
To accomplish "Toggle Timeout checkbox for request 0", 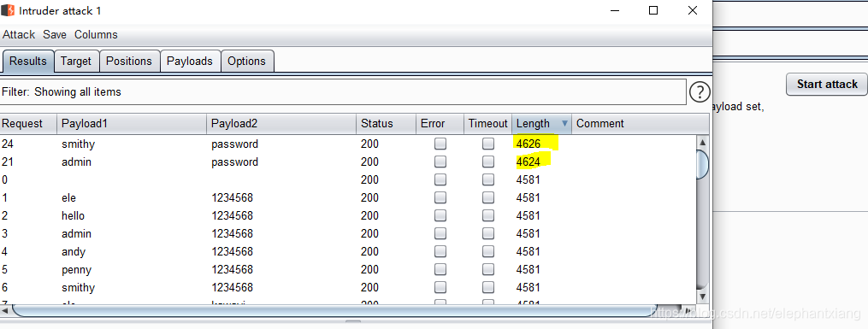I will pyautogui.click(x=487, y=179).
